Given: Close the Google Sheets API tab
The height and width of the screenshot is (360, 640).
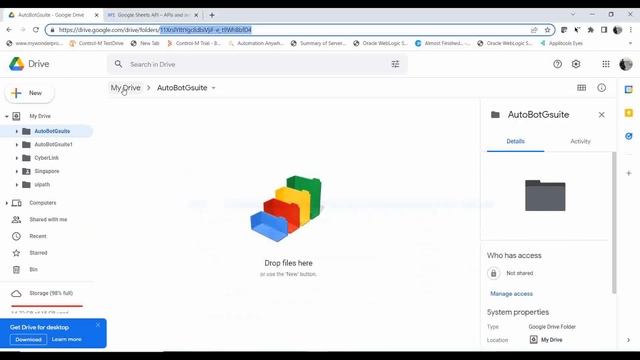Looking at the screenshot, I should (x=196, y=15).
